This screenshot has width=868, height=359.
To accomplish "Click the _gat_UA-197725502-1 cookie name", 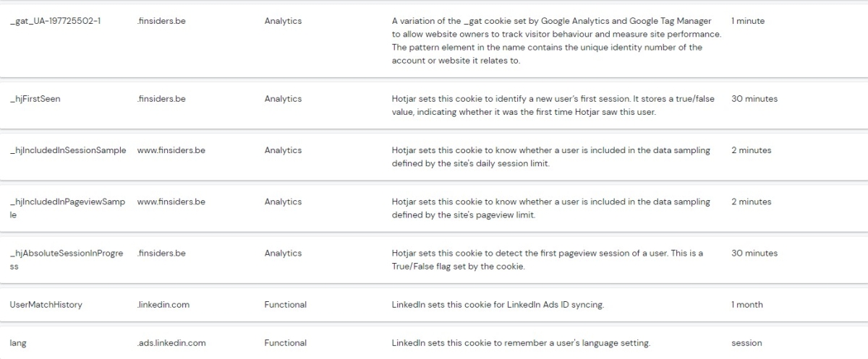I will tap(55, 21).
